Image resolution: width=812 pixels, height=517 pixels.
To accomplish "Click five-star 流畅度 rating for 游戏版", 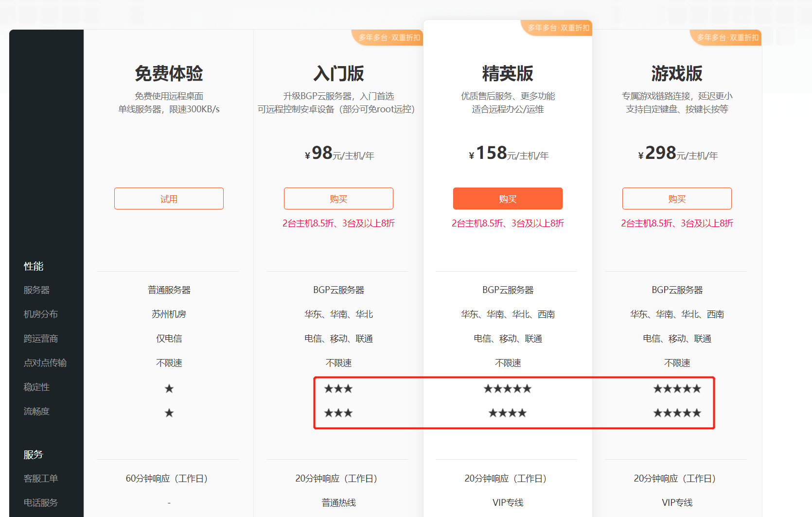I will tap(677, 413).
